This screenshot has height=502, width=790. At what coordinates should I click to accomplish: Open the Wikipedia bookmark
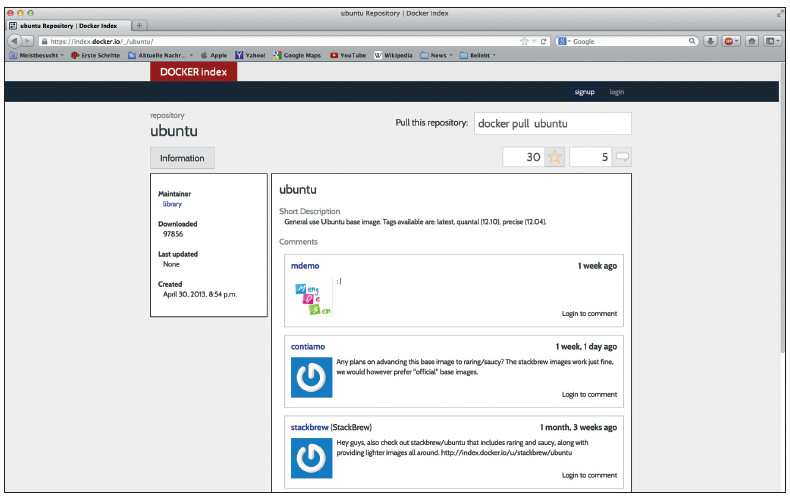[393, 55]
